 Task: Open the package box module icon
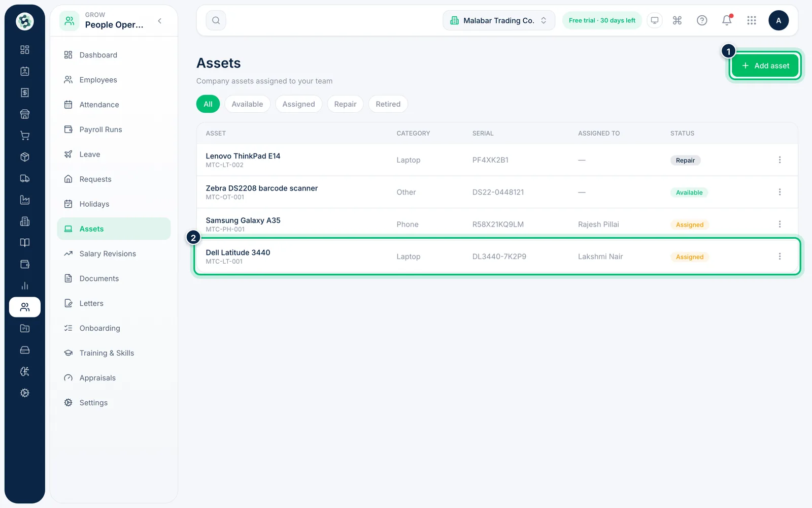(24, 157)
